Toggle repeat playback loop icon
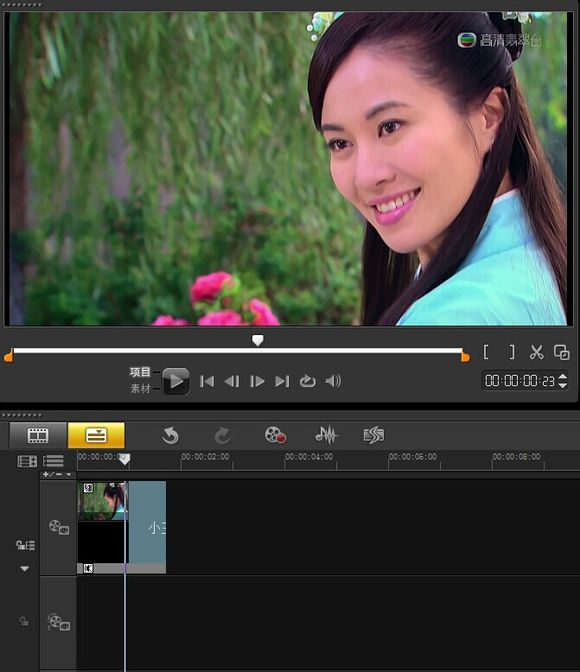The width and height of the screenshot is (580, 672). click(307, 381)
